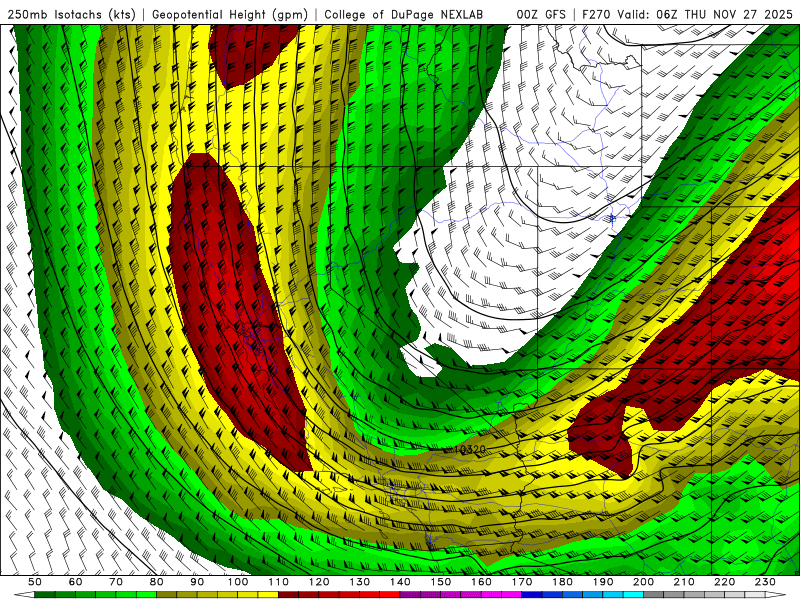Click the '140' value on the color scale
800x600 pixels.
(x=401, y=581)
